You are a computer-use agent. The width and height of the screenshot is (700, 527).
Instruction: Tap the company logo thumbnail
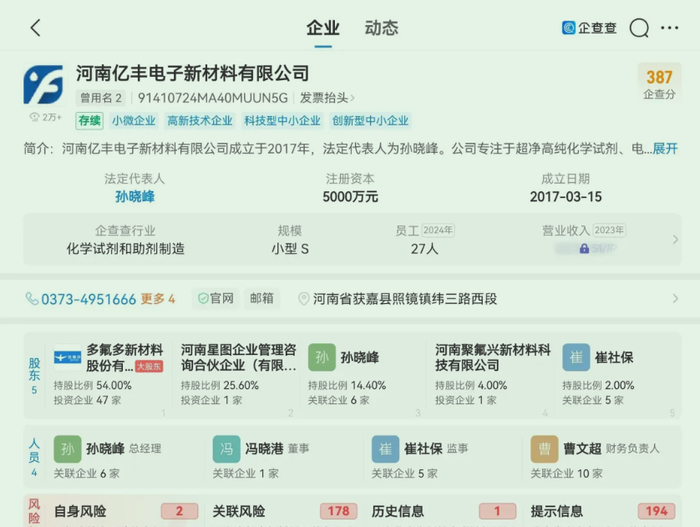(x=43, y=85)
